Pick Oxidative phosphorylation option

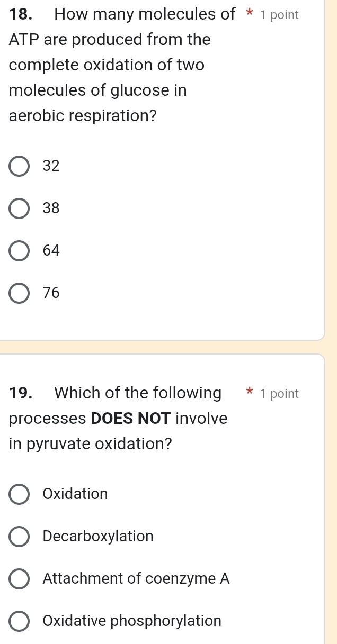pos(19,621)
